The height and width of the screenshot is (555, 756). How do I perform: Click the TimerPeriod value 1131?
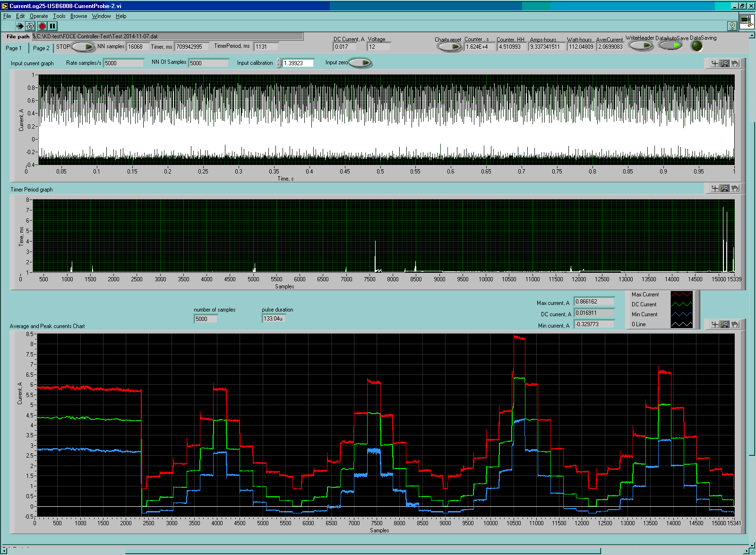click(266, 46)
